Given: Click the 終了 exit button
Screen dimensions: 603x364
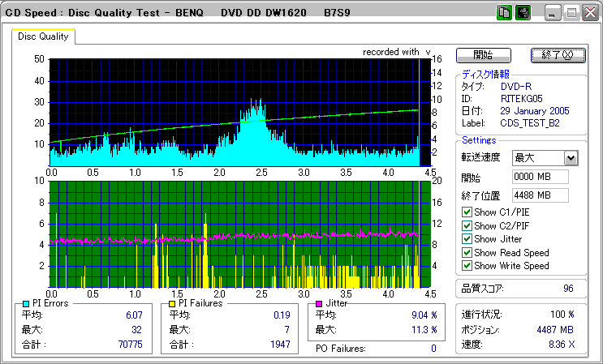Looking at the screenshot, I should click(557, 55).
